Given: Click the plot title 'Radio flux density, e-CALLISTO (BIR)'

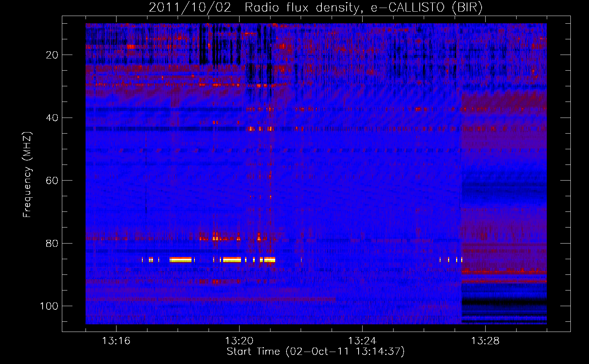Looking at the screenshot, I should [363, 8].
